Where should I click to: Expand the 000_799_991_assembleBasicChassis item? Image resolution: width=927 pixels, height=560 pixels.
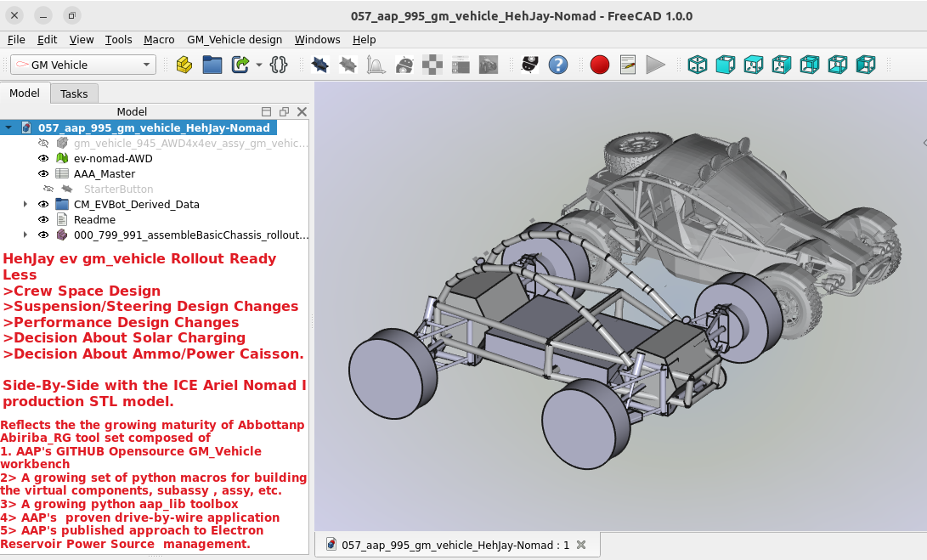(x=25, y=235)
